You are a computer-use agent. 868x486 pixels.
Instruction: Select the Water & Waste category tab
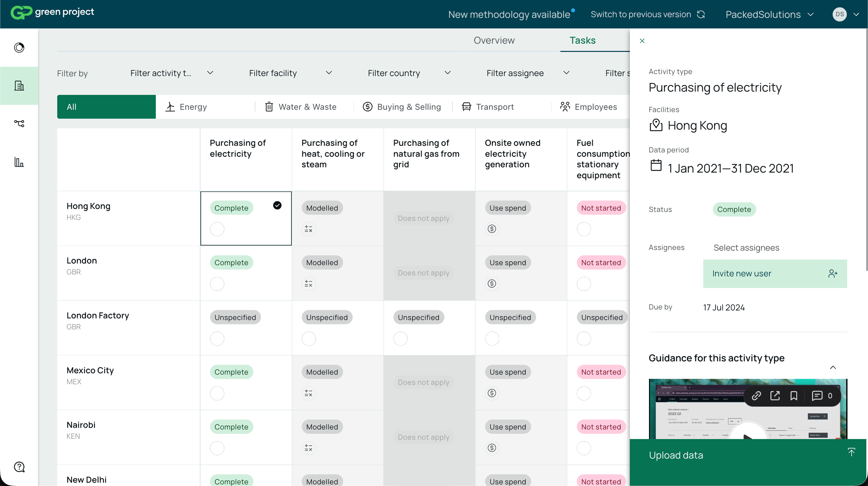304,107
